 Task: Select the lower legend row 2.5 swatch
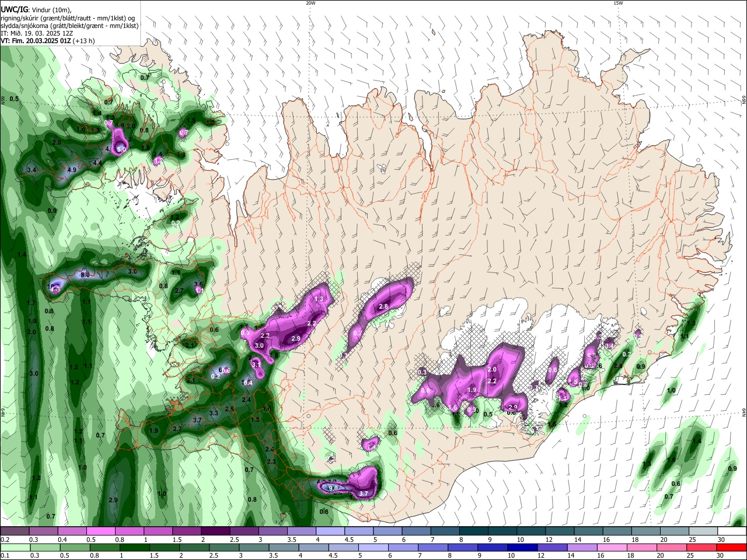(224, 548)
